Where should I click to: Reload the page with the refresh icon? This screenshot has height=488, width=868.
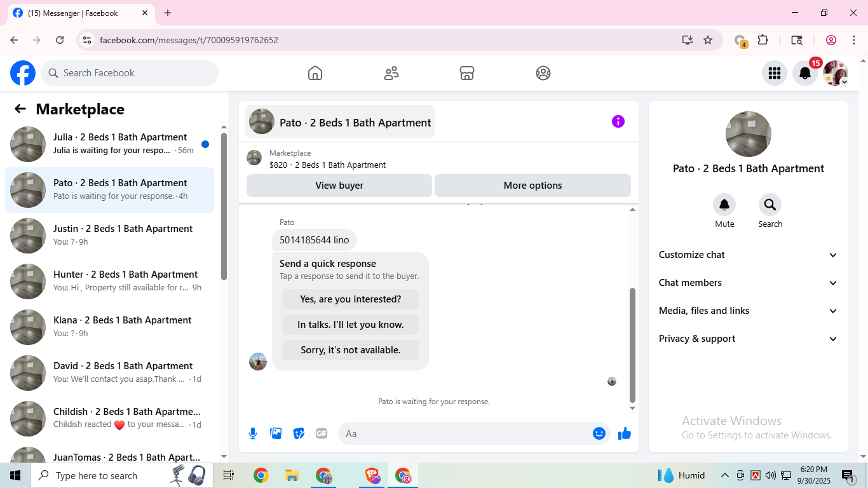(60, 40)
